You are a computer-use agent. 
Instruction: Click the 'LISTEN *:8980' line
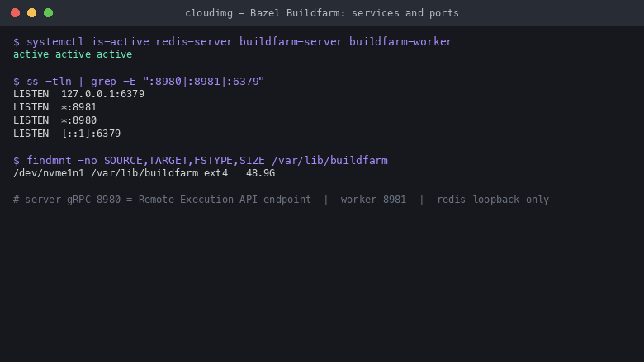55,120
